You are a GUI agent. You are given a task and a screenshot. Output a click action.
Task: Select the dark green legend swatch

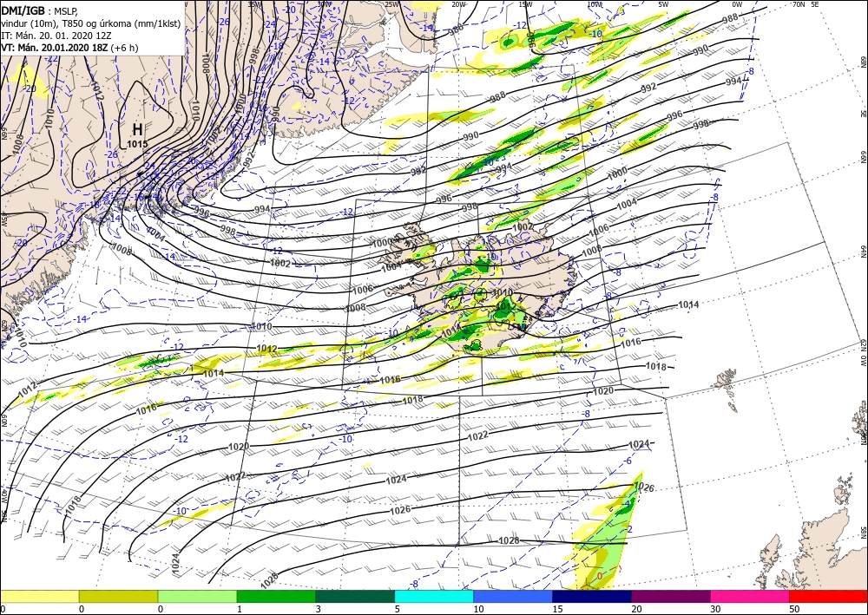[355, 596]
